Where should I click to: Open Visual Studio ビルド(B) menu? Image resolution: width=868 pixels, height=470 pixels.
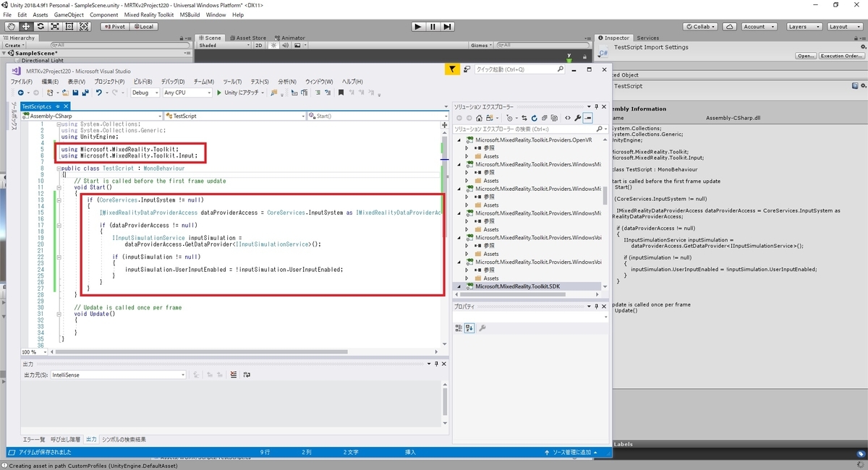142,82
